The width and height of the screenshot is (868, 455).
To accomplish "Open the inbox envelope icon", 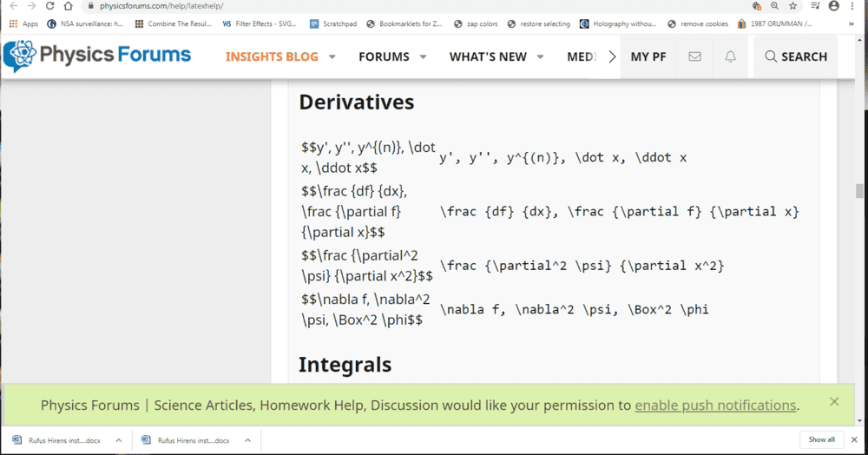I will click(x=694, y=56).
